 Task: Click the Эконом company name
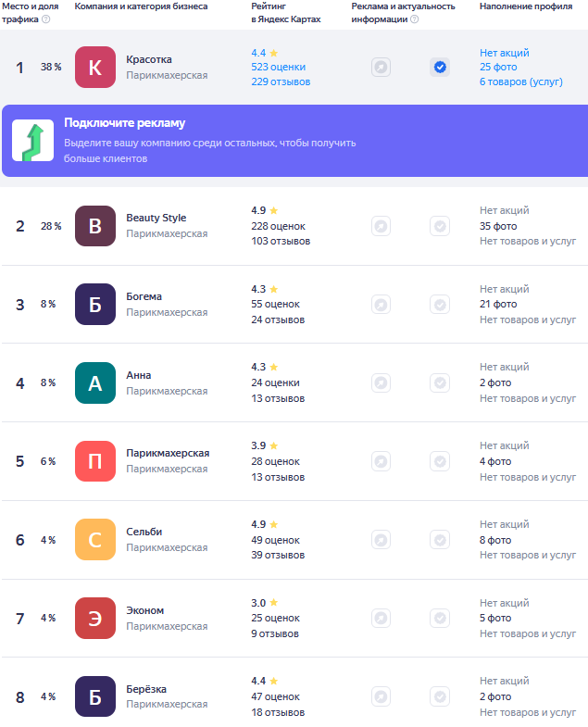click(x=144, y=610)
